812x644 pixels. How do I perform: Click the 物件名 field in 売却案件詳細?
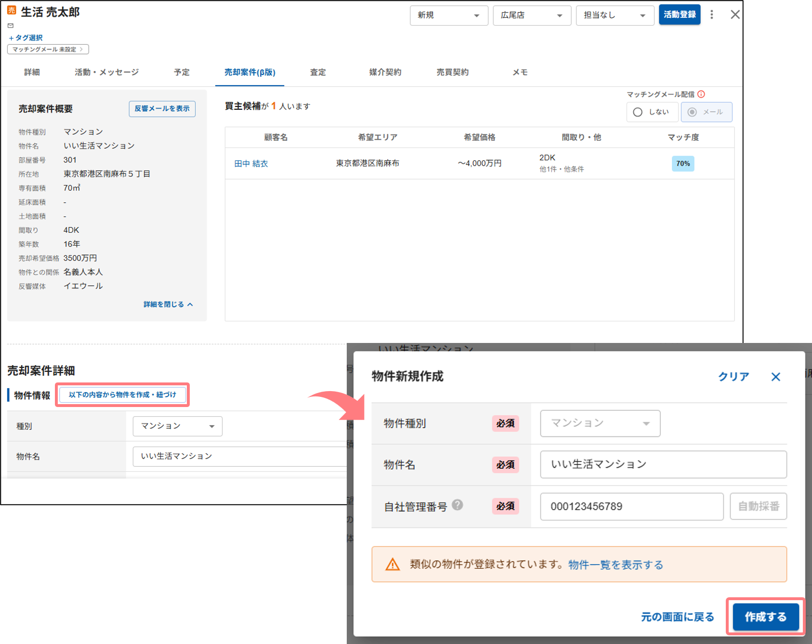pyautogui.click(x=240, y=456)
